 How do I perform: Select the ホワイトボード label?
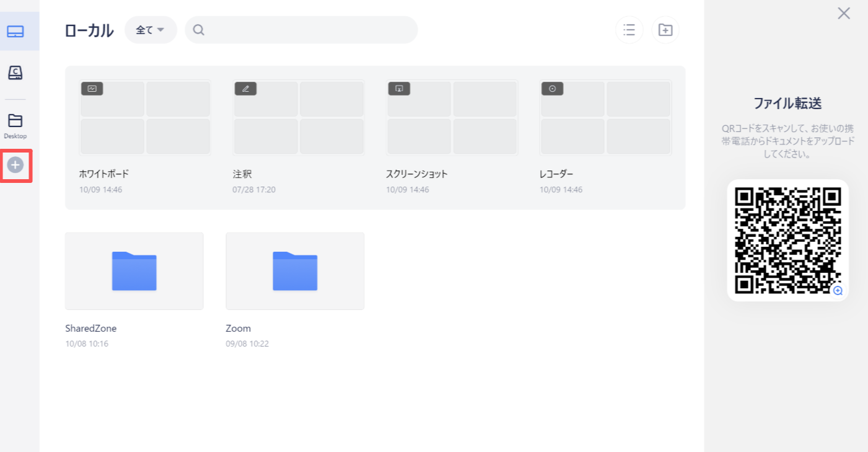tap(104, 174)
